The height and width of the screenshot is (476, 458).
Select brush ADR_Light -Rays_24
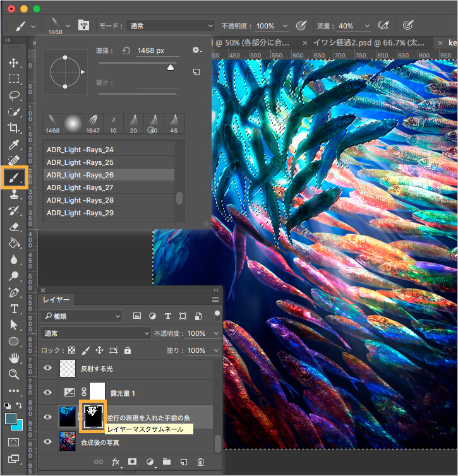109,150
